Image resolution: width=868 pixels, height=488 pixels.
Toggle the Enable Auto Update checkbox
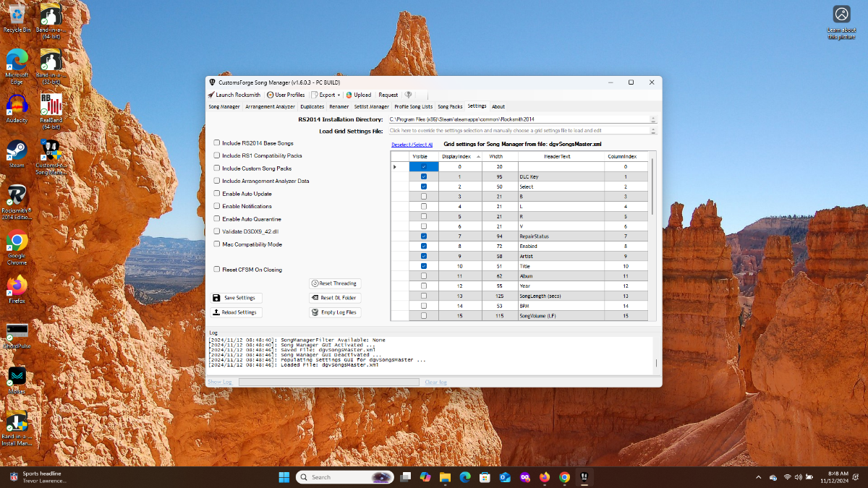click(217, 194)
